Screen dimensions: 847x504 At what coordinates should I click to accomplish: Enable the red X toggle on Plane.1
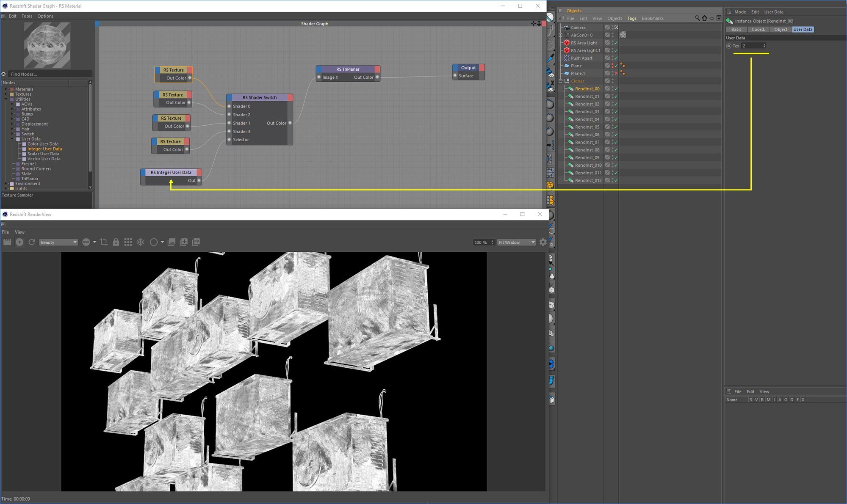[x=616, y=73]
